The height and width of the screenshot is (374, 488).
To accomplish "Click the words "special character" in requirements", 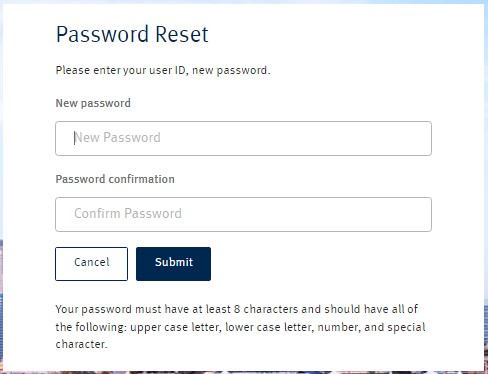I will click(x=240, y=335).
